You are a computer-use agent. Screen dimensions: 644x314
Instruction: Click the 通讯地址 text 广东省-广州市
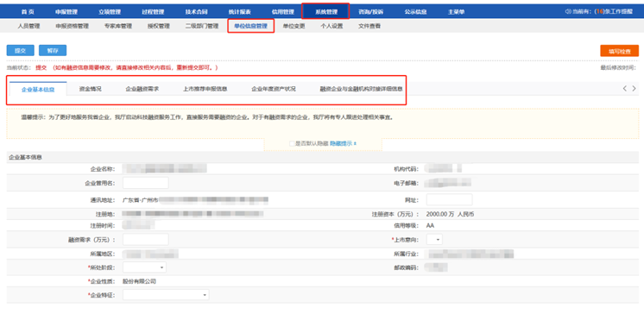pyautogui.click(x=141, y=200)
